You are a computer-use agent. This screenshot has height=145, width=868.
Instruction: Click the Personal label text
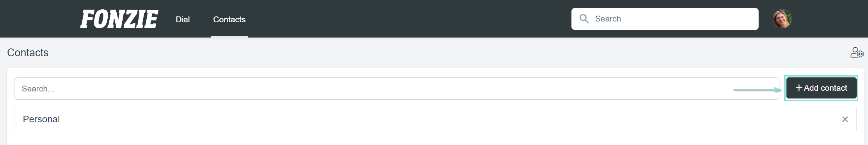click(x=41, y=119)
